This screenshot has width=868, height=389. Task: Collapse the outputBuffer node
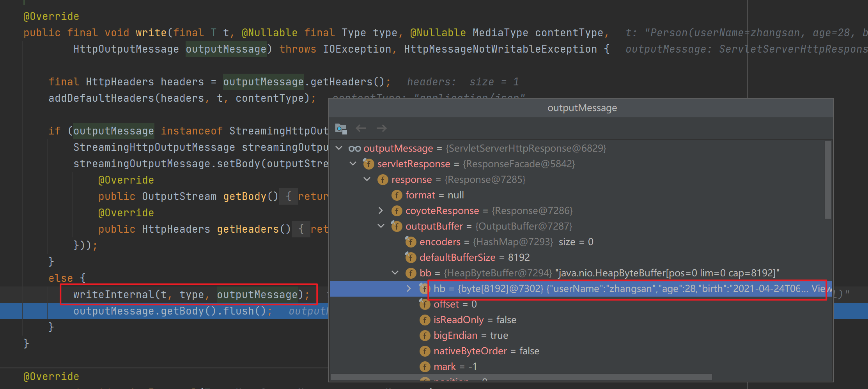tap(381, 226)
